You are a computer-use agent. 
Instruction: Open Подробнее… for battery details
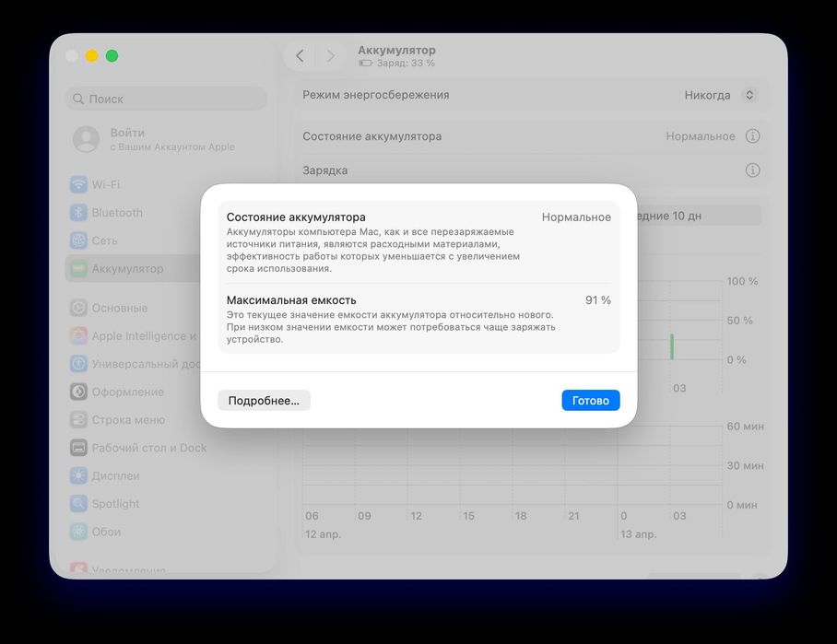(264, 400)
